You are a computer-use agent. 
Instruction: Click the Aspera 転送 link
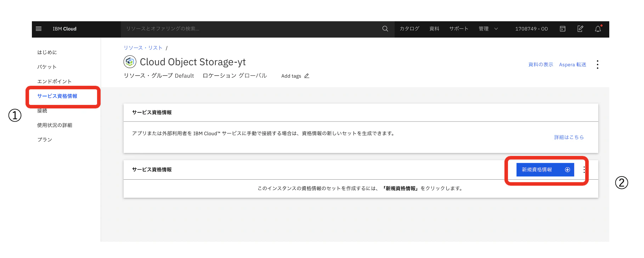click(x=572, y=64)
